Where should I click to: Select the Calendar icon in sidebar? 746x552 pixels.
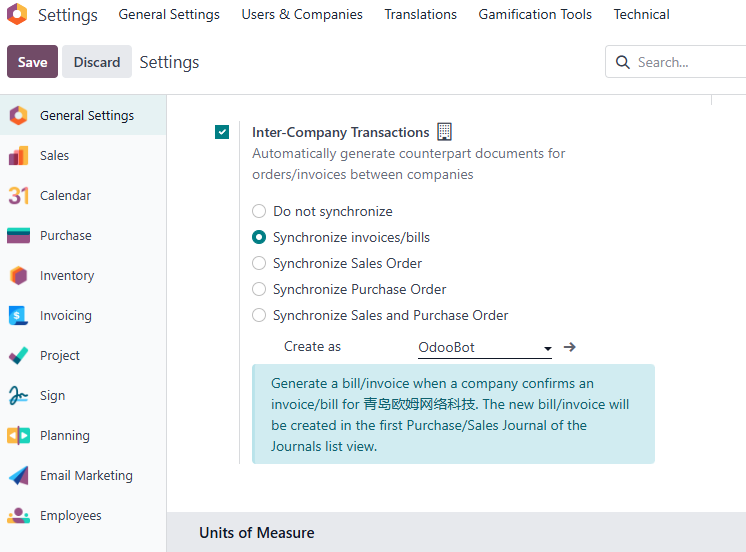pyautogui.click(x=19, y=196)
